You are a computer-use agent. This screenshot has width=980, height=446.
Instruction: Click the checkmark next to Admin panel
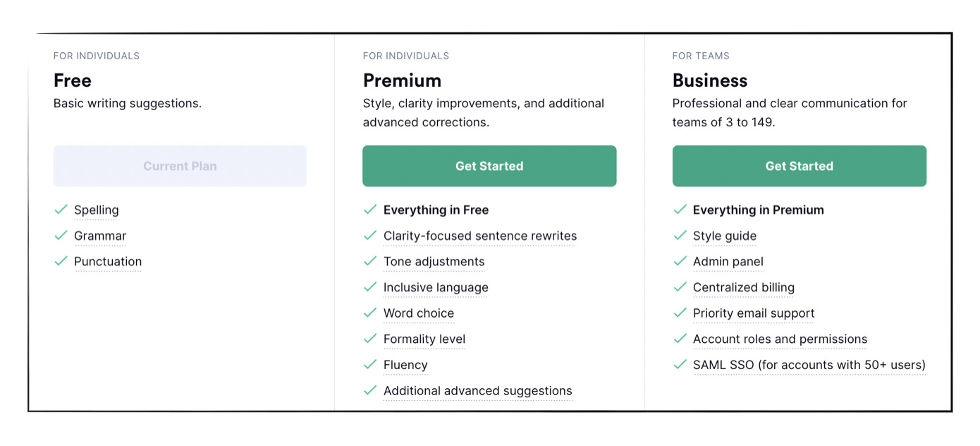tap(680, 261)
